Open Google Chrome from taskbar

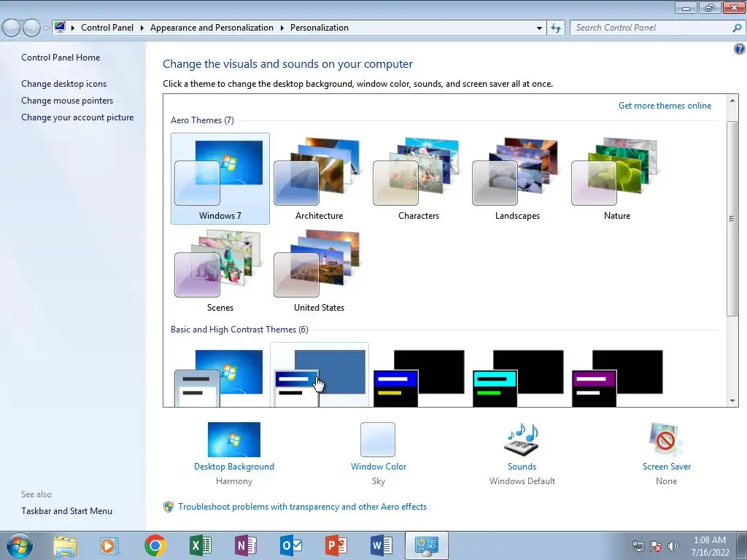pyautogui.click(x=155, y=545)
